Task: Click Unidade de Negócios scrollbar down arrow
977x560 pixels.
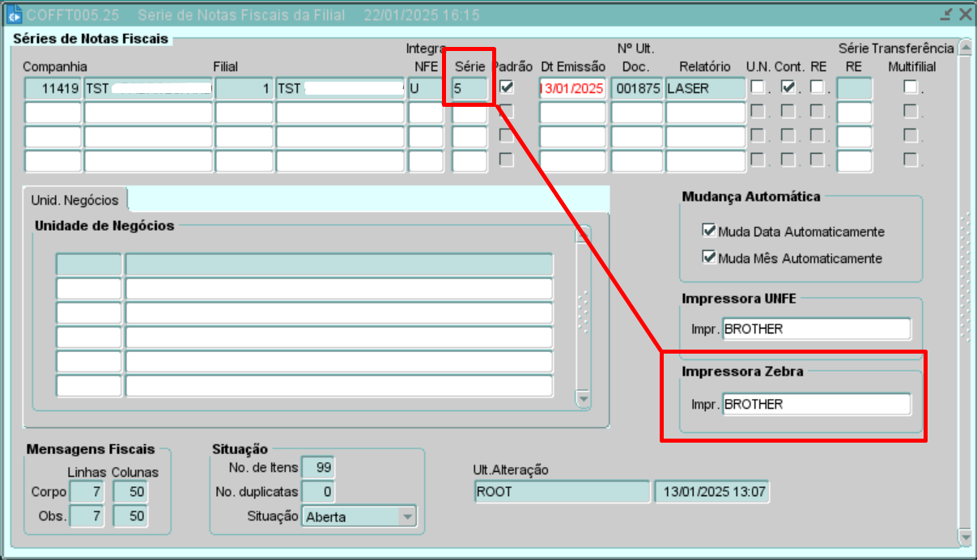Action: coord(583,399)
